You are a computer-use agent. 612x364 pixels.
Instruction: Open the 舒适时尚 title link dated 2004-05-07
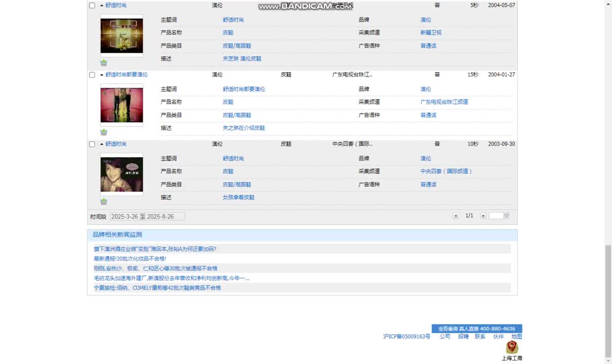[x=116, y=5]
